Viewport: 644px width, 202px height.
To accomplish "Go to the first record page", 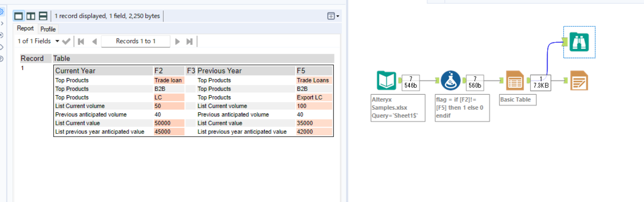I will (x=81, y=41).
